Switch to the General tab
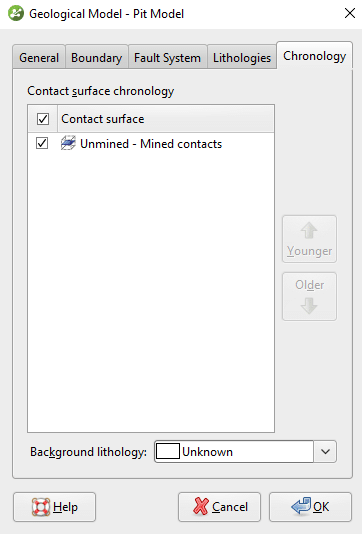The width and height of the screenshot is (362, 534). (39, 57)
